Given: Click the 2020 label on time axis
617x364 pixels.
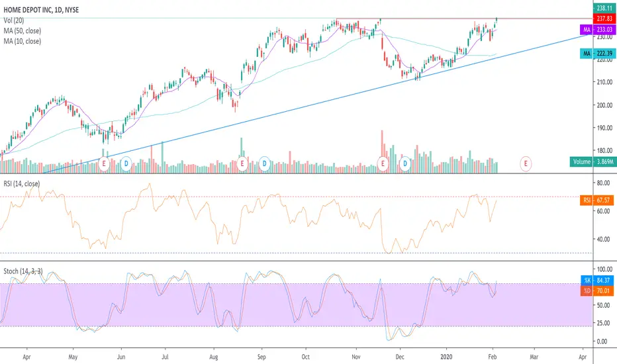Looking at the screenshot, I should [x=446, y=357].
